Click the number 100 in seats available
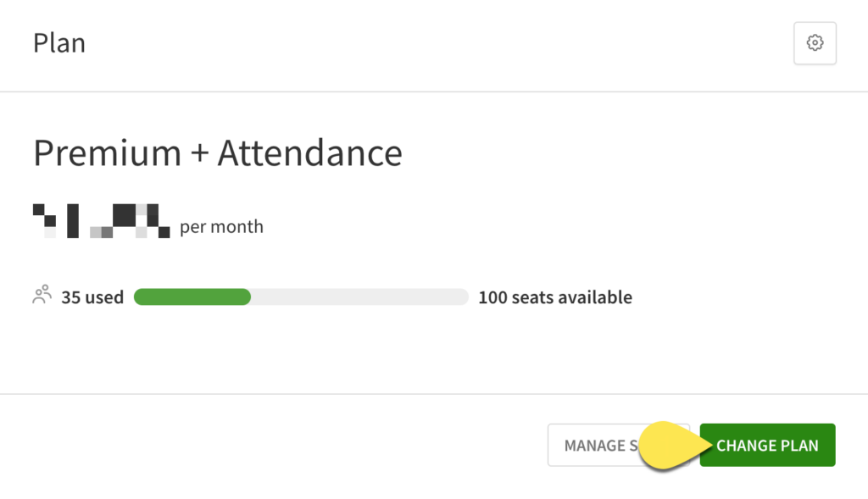 coord(492,297)
